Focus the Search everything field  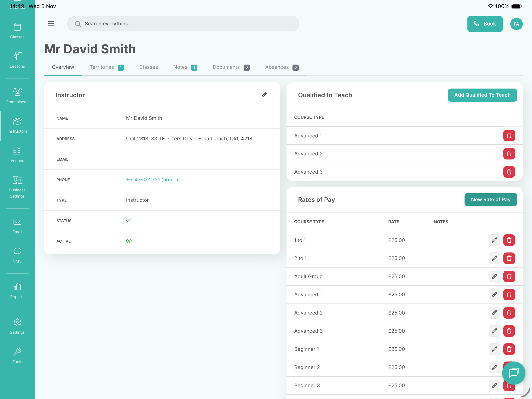[x=183, y=24]
